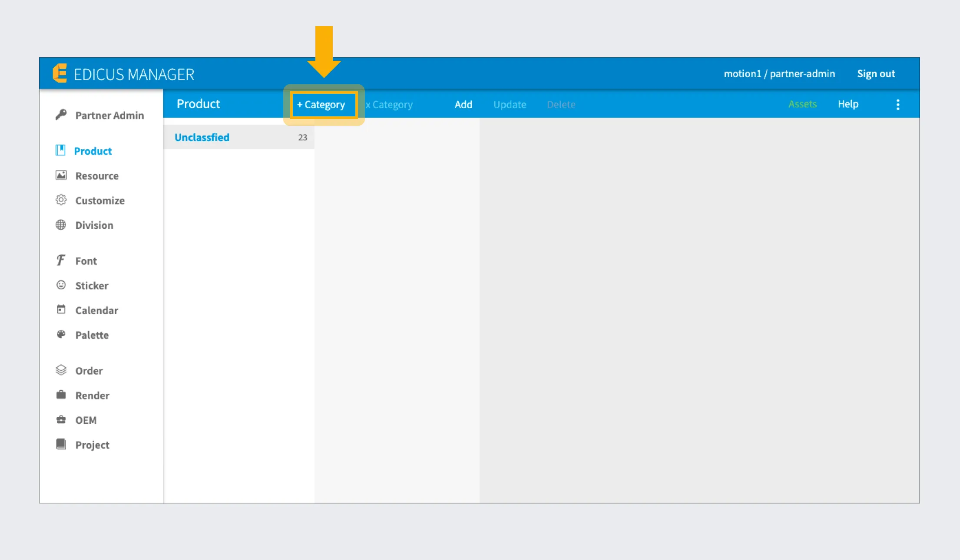
Task: Open OEM page from sidebar
Action: (x=86, y=420)
